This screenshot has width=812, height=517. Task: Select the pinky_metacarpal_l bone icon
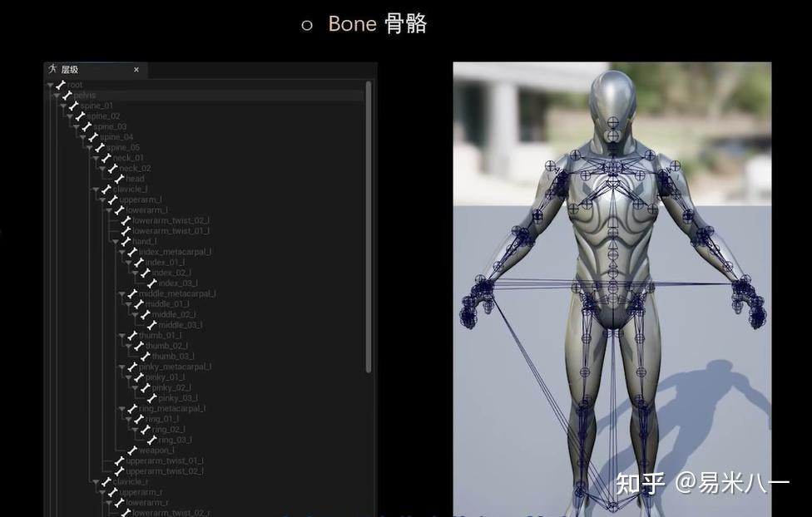pyautogui.click(x=131, y=366)
